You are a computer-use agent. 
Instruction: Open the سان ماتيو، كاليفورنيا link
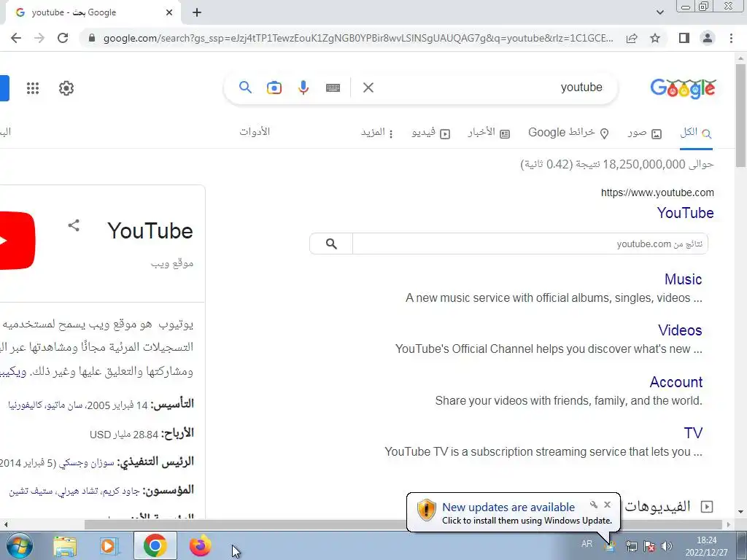(45, 405)
